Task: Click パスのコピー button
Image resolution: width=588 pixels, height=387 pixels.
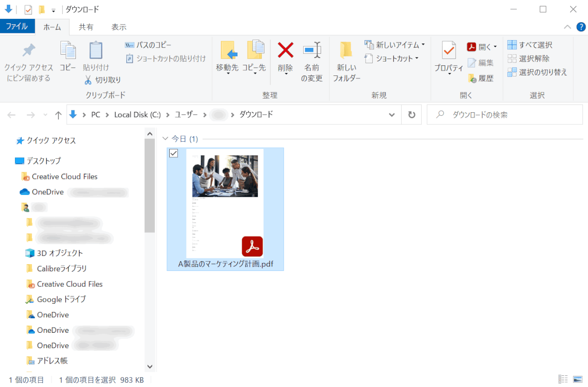Action: click(x=148, y=45)
